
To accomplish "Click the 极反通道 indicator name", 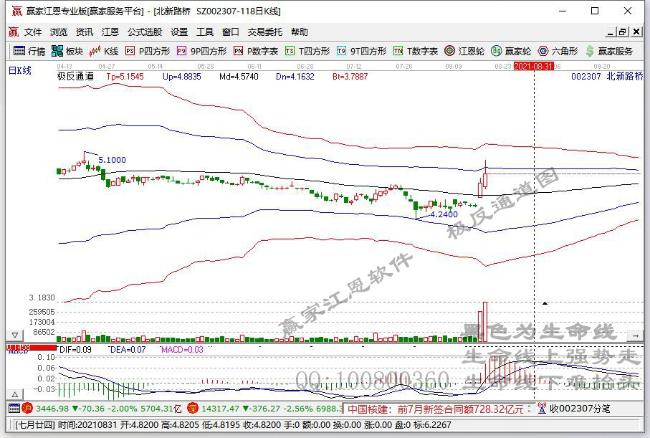I will 75,76.
